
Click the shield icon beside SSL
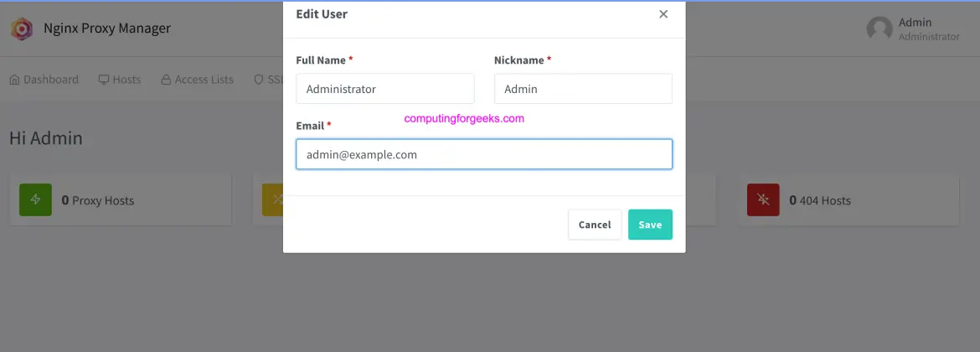(259, 80)
